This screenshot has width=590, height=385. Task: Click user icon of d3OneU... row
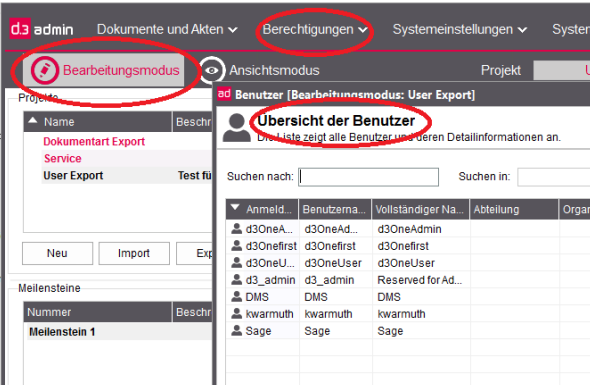pyautogui.click(x=236, y=262)
